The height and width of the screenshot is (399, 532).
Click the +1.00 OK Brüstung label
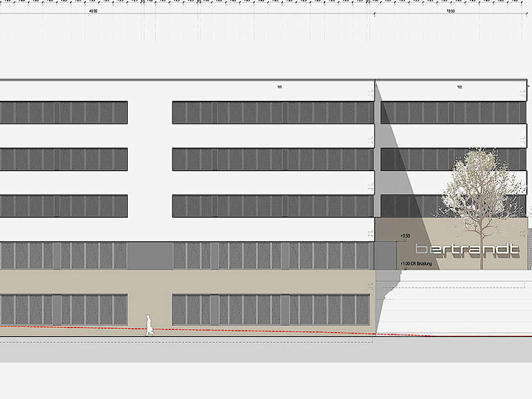tap(416, 264)
